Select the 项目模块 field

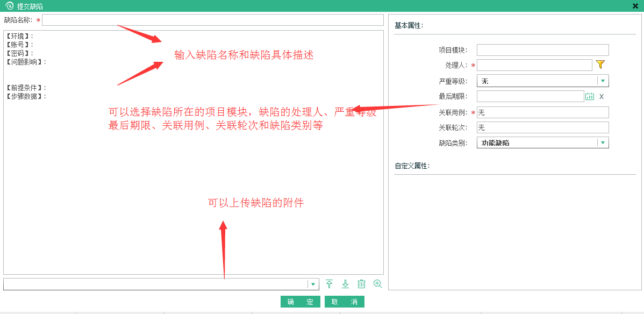[x=542, y=50]
